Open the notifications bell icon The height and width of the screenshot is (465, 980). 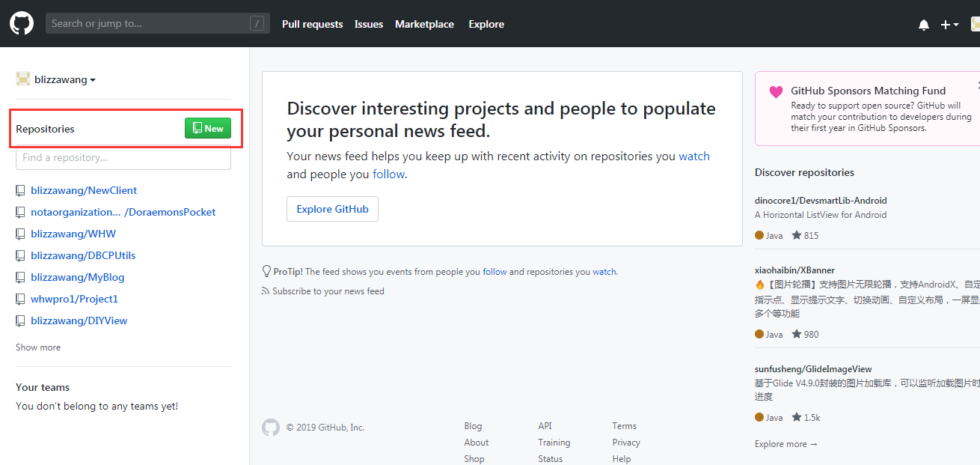[x=924, y=25]
